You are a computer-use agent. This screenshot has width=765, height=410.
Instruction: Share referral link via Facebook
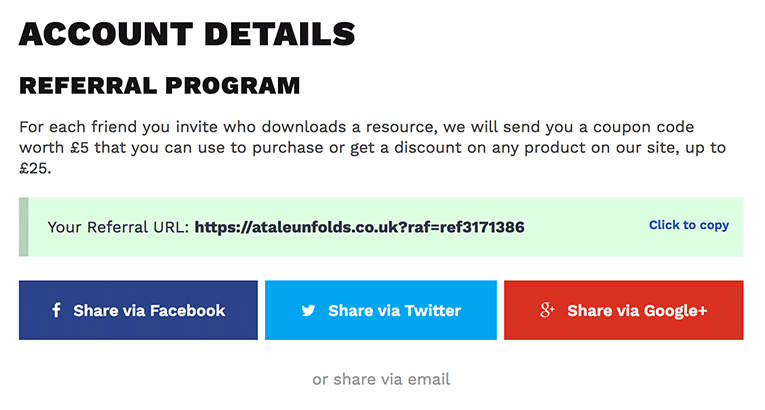click(138, 310)
